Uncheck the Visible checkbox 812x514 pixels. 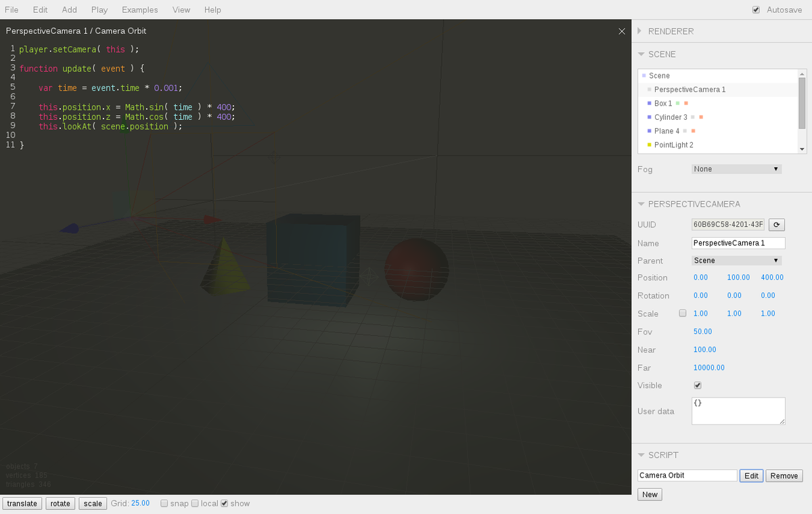click(x=698, y=385)
